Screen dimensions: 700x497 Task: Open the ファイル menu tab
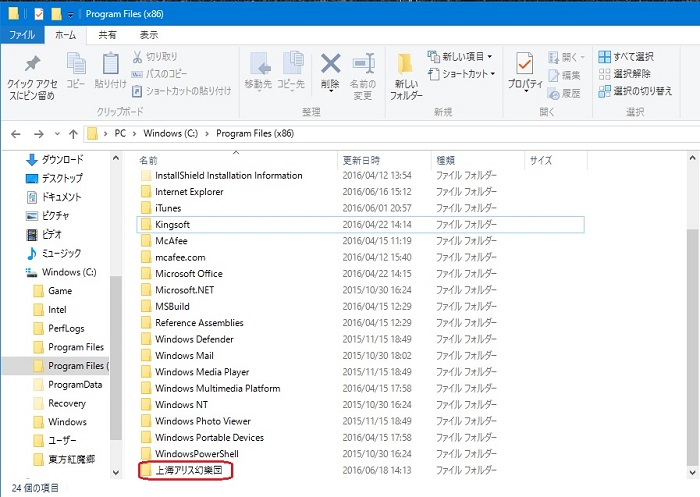(x=22, y=35)
